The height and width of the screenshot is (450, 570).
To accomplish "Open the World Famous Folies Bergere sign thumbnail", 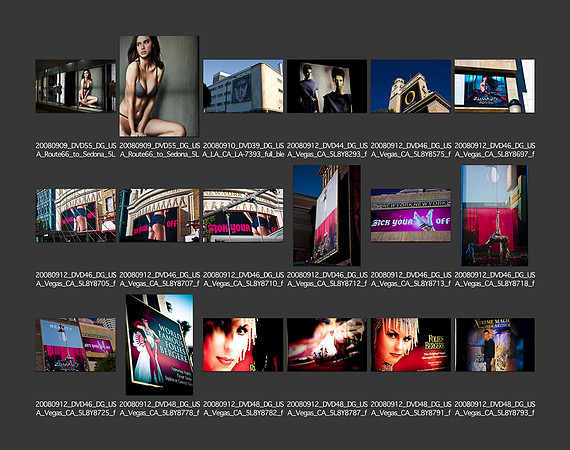I will (x=159, y=345).
